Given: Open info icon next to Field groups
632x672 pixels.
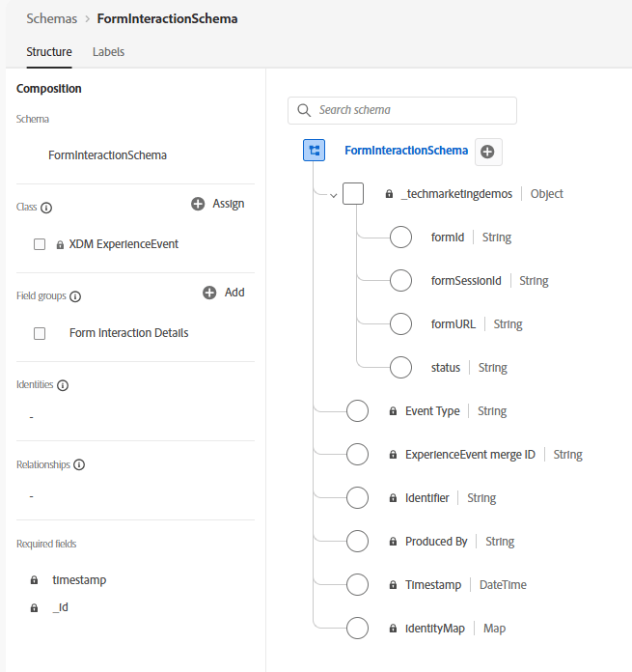Looking at the screenshot, I should tap(75, 296).
